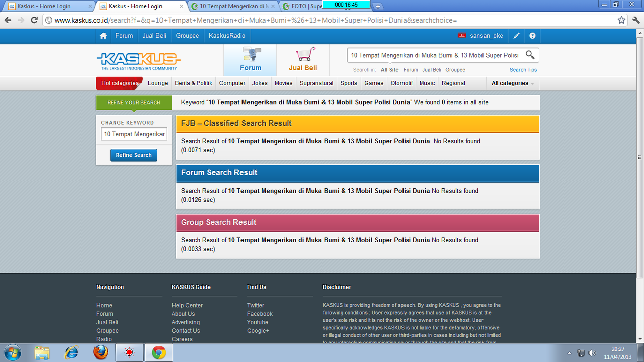This screenshot has height=362, width=644.
Task: Select the Jual Beli shopping cart tab
Action: [303, 60]
